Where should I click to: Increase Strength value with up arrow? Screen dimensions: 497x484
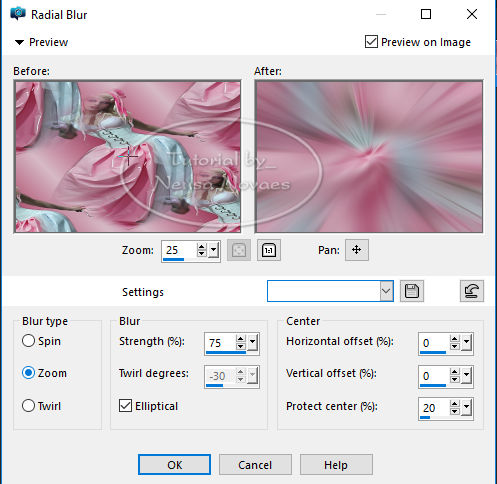(240, 339)
